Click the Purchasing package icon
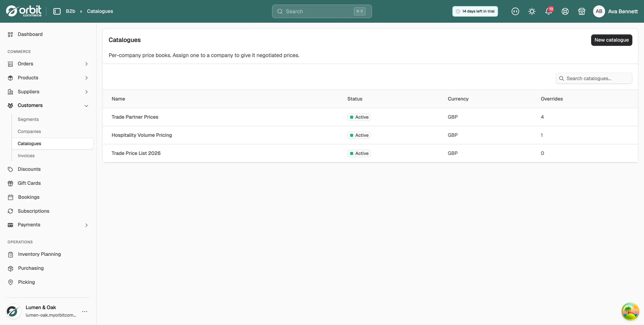The height and width of the screenshot is (325, 644). [x=10, y=268]
